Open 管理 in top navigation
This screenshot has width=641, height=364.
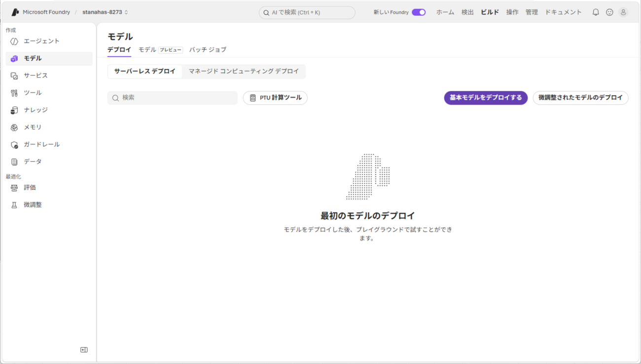(532, 12)
